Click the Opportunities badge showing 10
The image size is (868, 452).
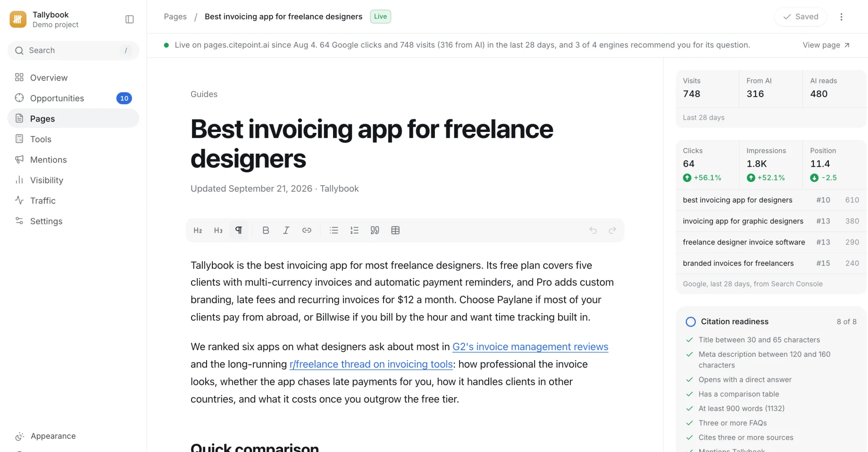pyautogui.click(x=124, y=98)
